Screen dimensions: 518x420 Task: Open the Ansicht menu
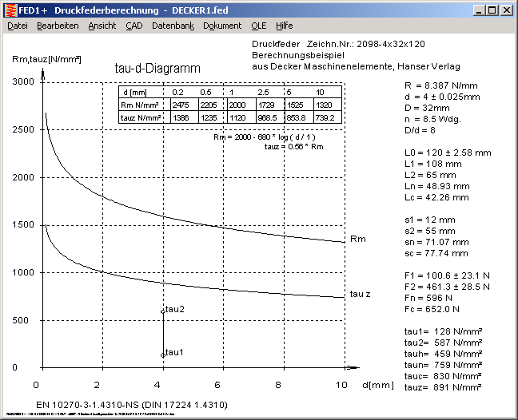pos(102,26)
